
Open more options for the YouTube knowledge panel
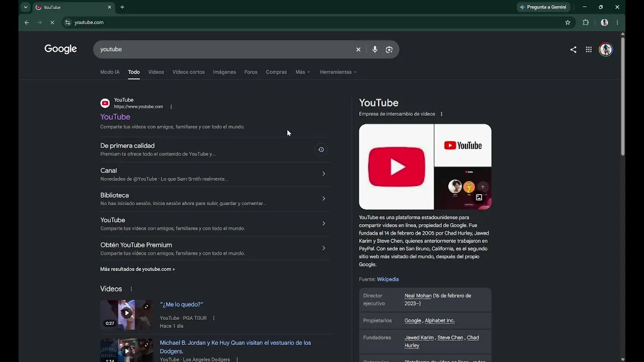point(442,114)
